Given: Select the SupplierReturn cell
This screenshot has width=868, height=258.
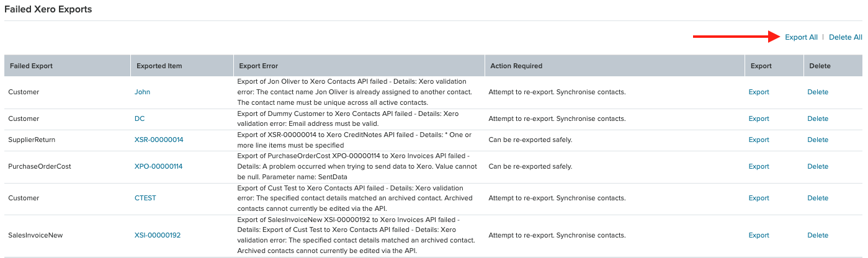Looking at the screenshot, I should pos(32,140).
